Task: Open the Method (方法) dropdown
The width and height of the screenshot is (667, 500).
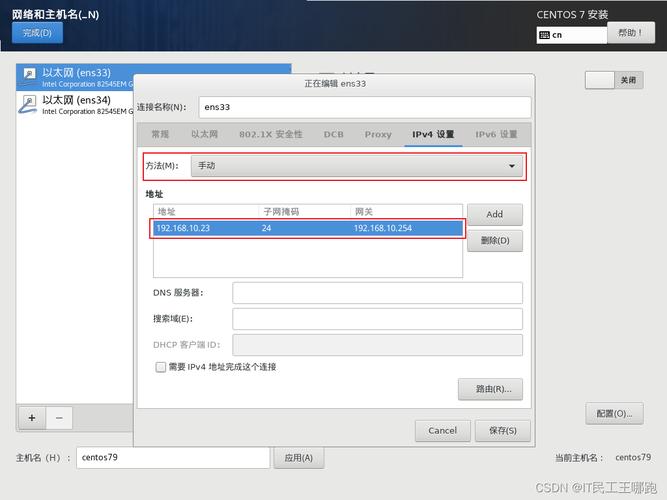Action: point(356,166)
